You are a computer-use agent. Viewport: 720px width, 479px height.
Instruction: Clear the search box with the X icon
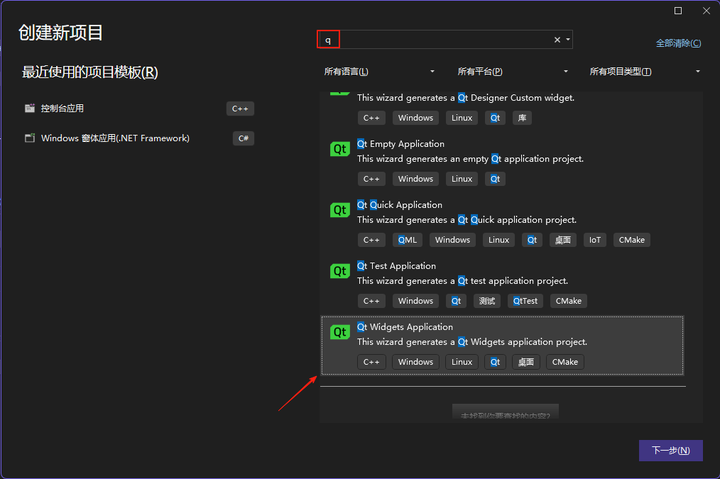coord(557,40)
